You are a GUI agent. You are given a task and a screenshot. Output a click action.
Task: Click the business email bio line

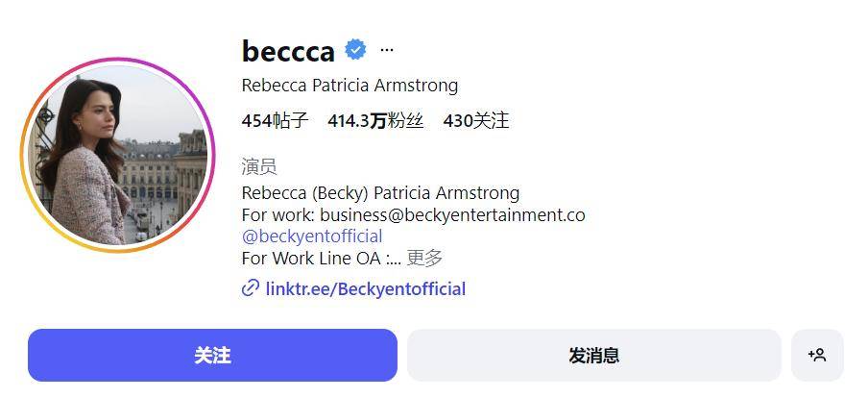point(413,214)
